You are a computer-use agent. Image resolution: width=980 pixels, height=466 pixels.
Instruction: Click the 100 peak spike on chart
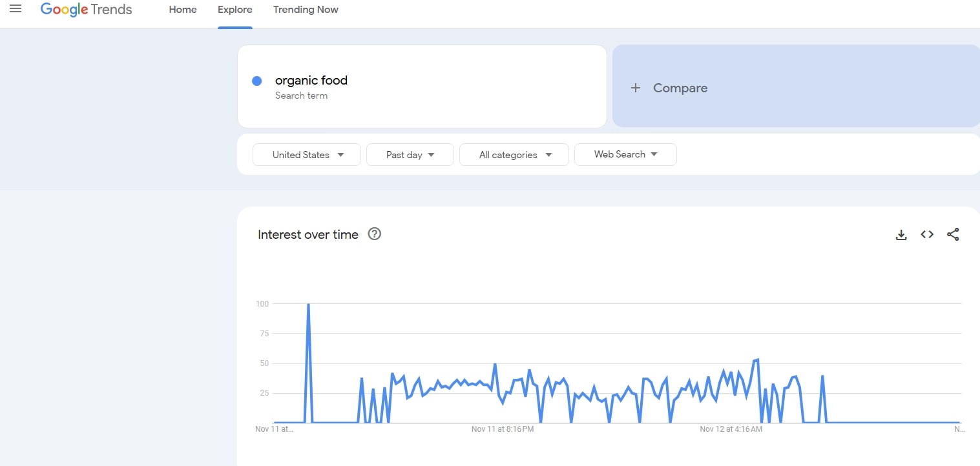coord(308,305)
